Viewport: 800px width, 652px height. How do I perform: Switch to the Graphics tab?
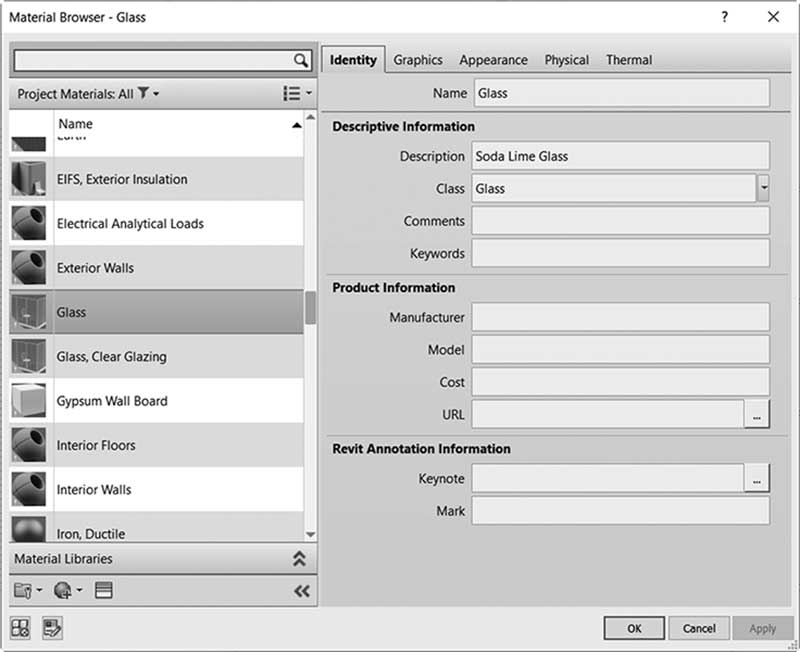(x=418, y=60)
